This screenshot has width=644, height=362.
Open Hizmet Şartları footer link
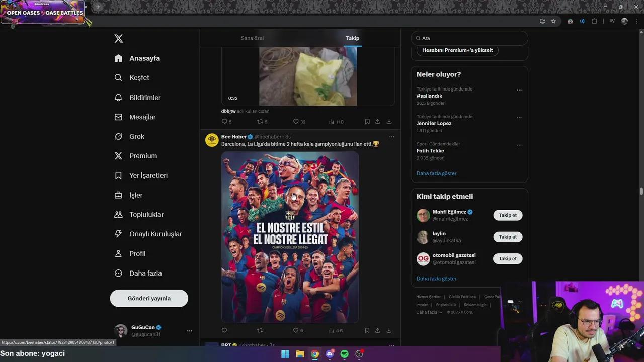429,297
